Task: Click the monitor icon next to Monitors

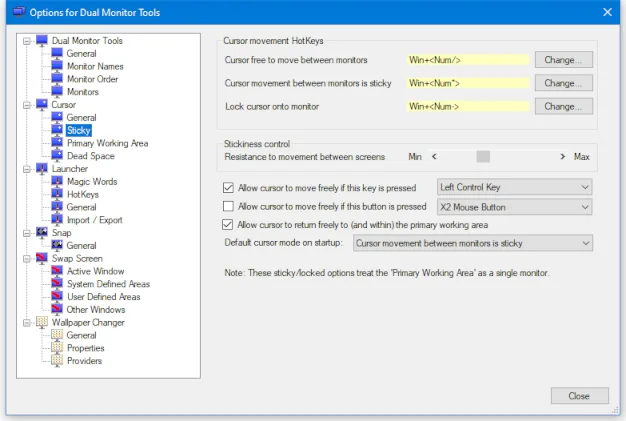Action: pyautogui.click(x=57, y=91)
